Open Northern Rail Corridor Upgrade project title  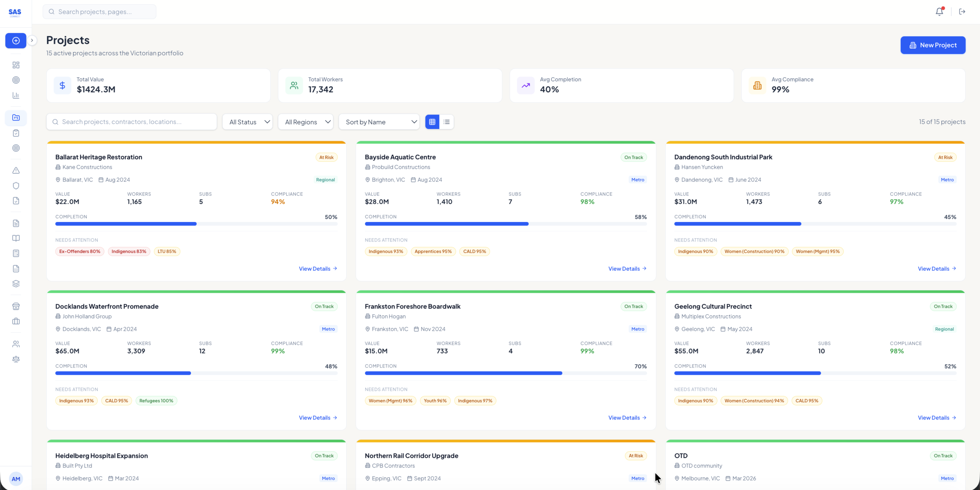point(412,456)
